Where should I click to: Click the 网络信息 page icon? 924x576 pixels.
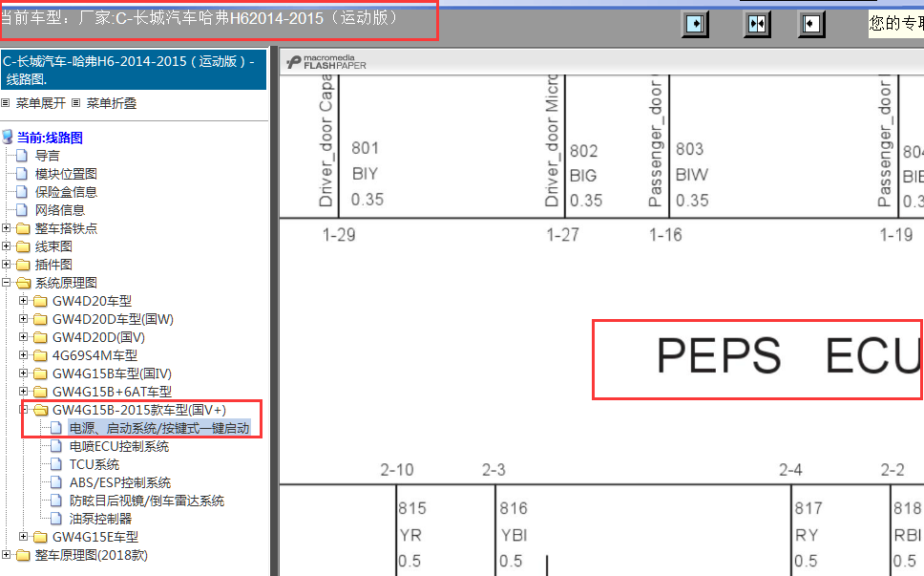point(22,210)
